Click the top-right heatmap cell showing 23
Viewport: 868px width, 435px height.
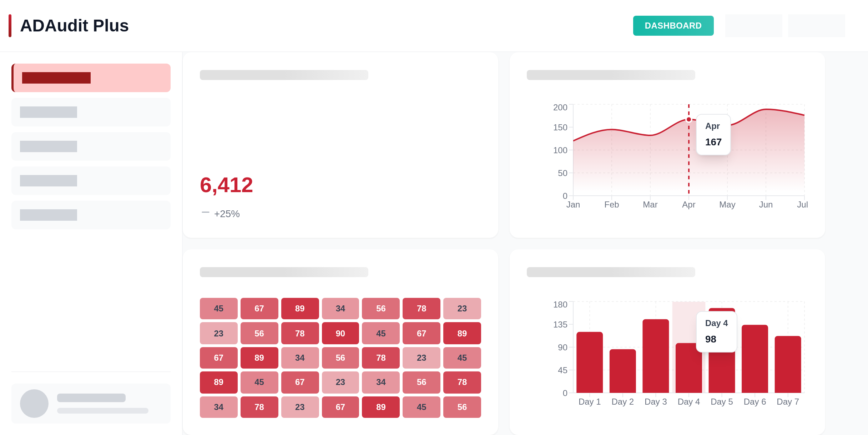pos(462,309)
